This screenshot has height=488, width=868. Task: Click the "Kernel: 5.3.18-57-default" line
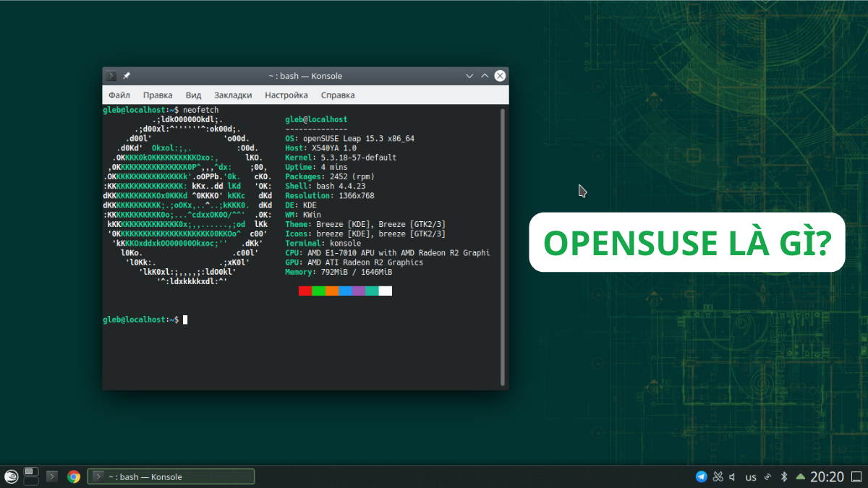coord(341,158)
